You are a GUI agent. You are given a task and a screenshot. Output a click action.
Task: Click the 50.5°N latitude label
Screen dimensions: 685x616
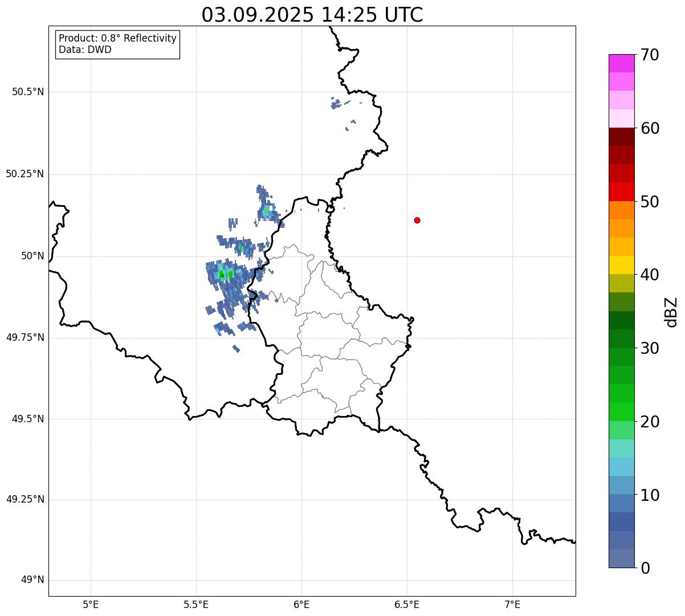point(28,92)
